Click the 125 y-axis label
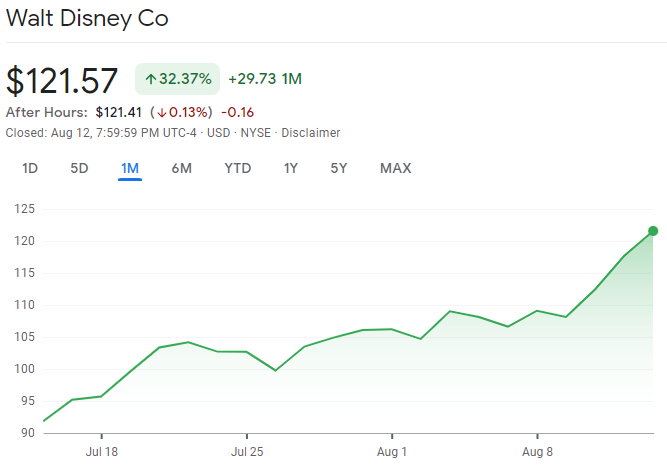 tap(24, 209)
